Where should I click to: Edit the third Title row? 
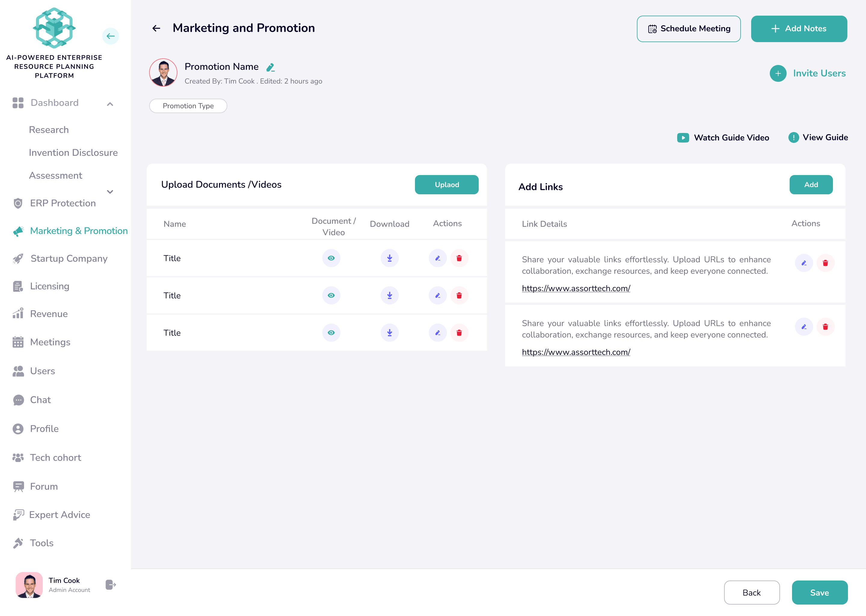(x=438, y=333)
